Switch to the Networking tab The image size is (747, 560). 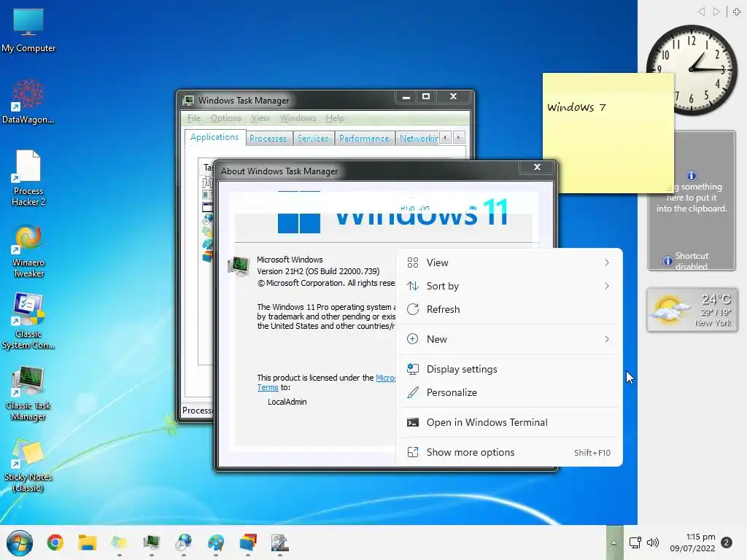coord(418,139)
